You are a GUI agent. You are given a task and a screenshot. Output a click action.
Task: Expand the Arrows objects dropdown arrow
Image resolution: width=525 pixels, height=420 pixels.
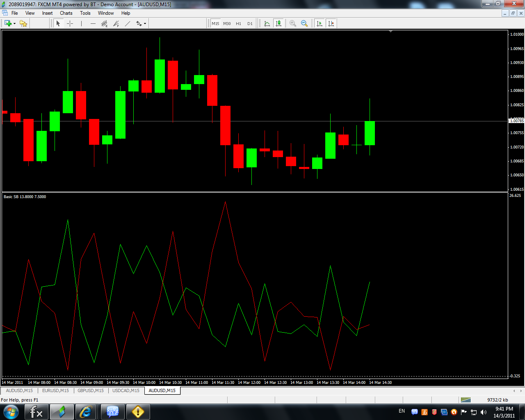(145, 24)
